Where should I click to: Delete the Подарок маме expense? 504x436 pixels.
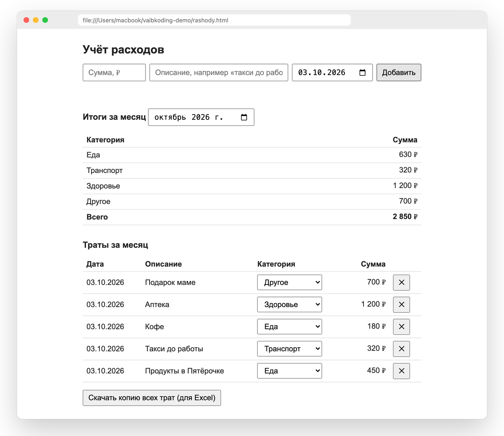(401, 282)
